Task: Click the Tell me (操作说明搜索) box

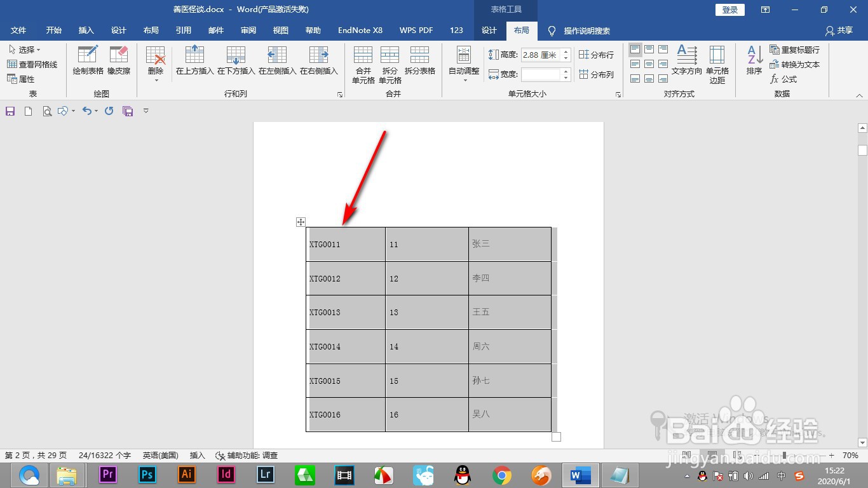Action: (579, 30)
